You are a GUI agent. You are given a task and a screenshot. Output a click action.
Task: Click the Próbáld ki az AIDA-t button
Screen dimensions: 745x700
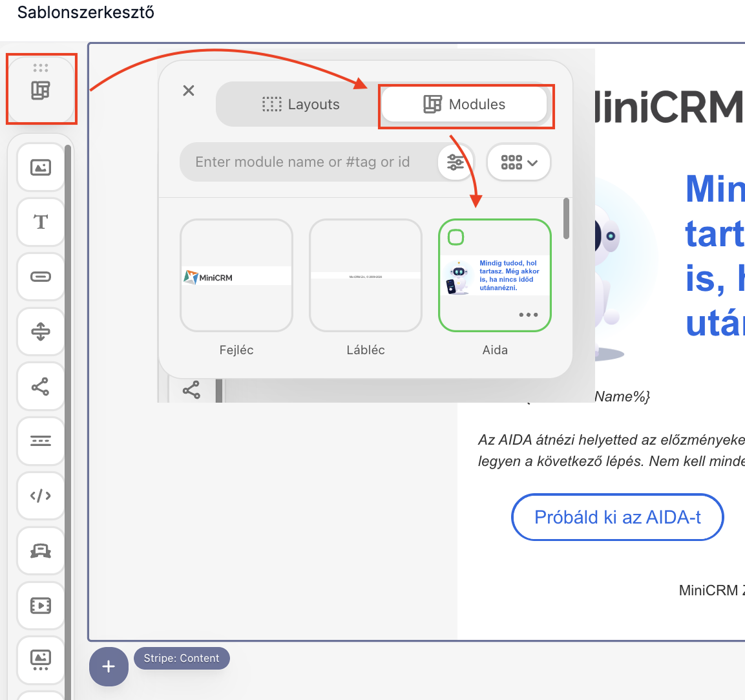617,517
